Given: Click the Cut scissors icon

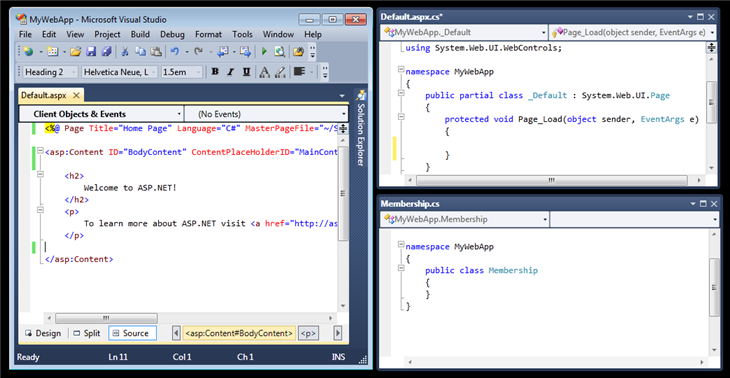Looking at the screenshot, I should tap(125, 52).
